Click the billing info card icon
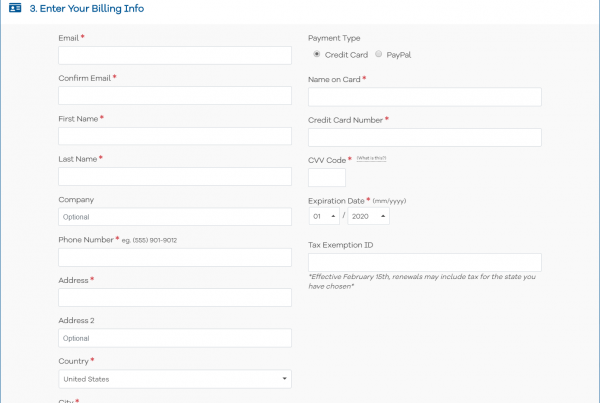600x403 pixels. pos(15,8)
